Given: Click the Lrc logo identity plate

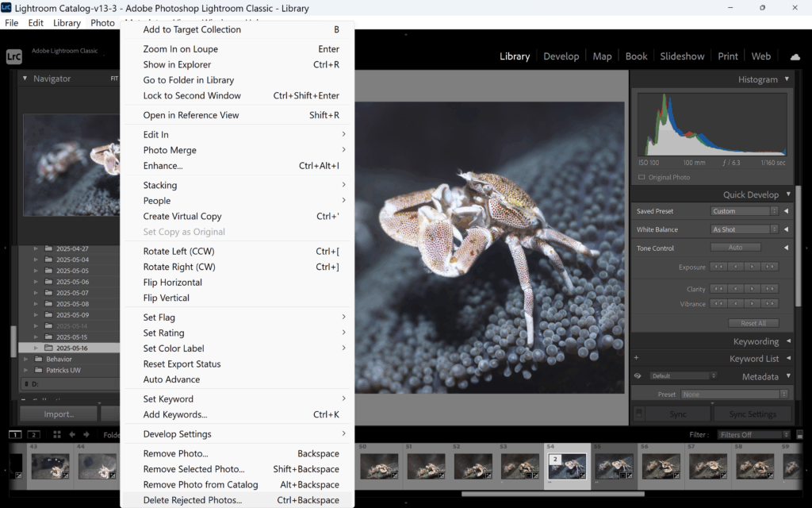Looking at the screenshot, I should coord(14,56).
